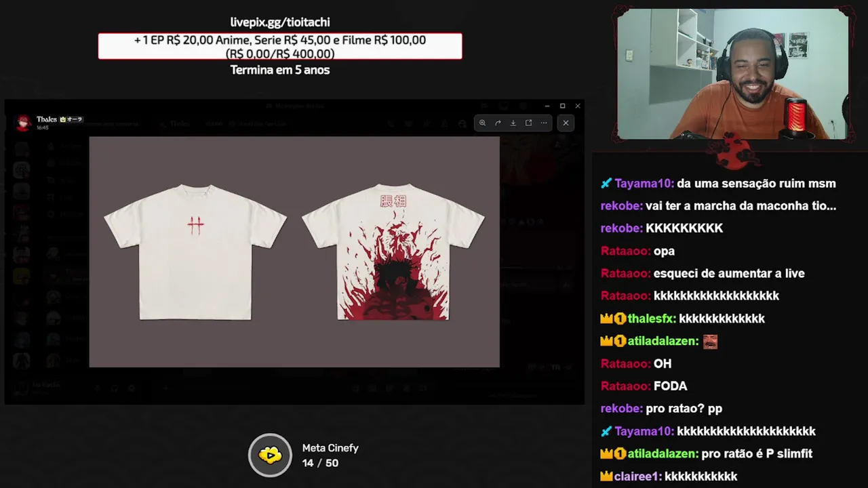Forward the image using the curved arrow icon

tap(498, 123)
